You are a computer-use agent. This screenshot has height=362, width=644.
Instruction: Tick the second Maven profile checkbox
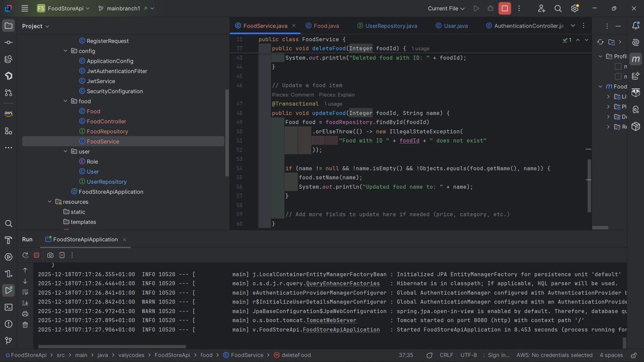click(618, 77)
